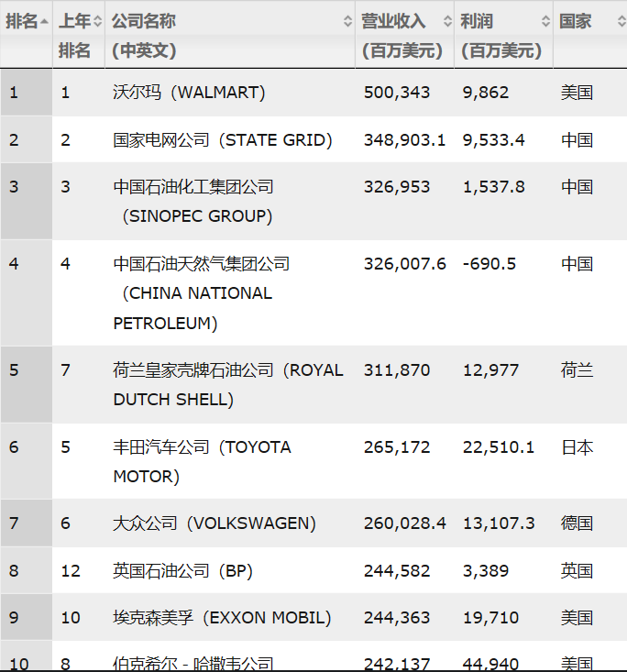Sort by the 公司名称 column arrows
This screenshot has height=672, width=627.
tap(348, 21)
